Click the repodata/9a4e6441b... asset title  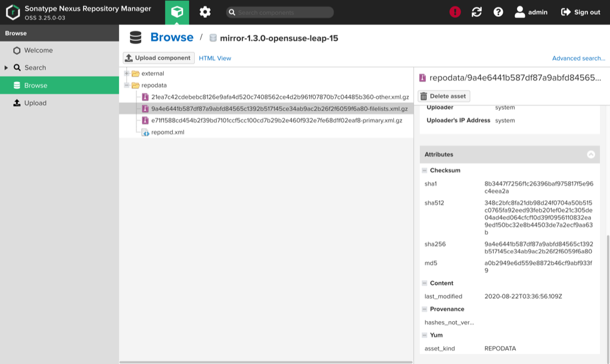[515, 78]
